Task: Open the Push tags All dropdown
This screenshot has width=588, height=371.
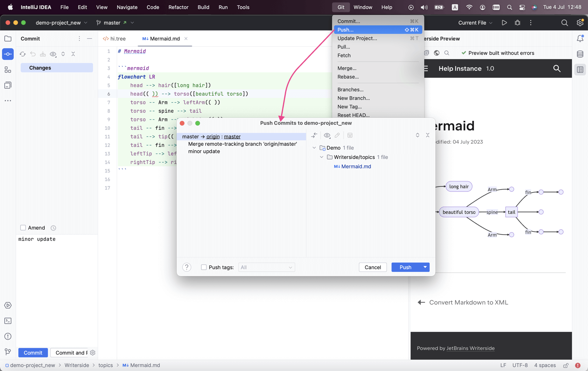Action: 266,267
